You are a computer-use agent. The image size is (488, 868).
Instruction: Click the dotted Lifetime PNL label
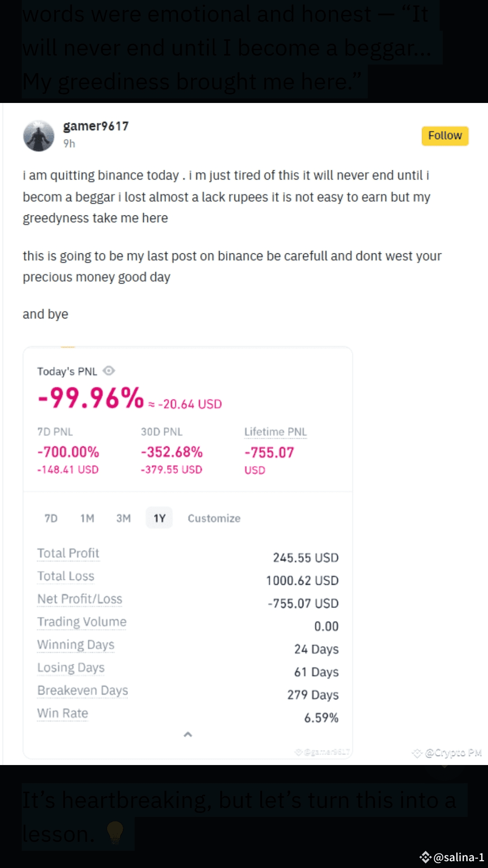pyautogui.click(x=275, y=432)
